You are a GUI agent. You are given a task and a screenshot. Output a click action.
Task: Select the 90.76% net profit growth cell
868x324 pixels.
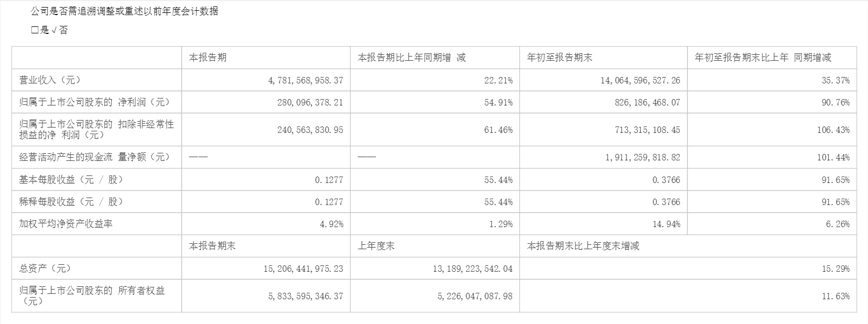coord(835,102)
